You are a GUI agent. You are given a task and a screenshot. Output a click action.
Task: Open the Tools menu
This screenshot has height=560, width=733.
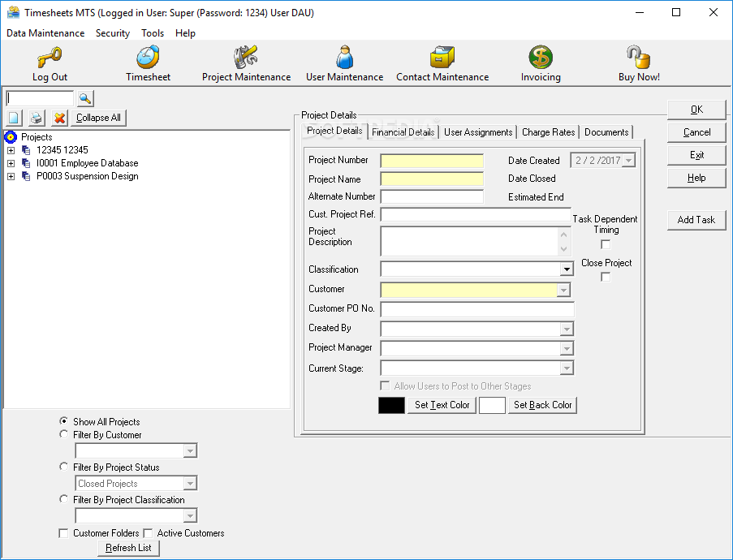(153, 33)
